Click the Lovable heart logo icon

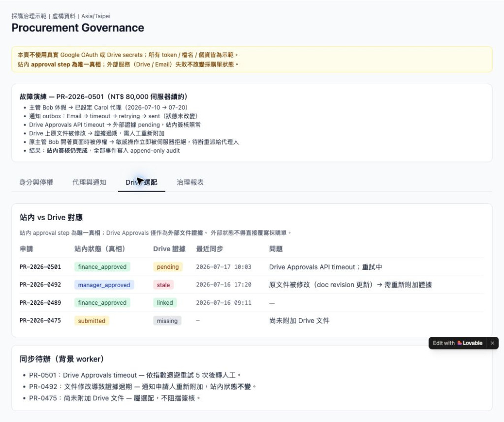point(460,343)
